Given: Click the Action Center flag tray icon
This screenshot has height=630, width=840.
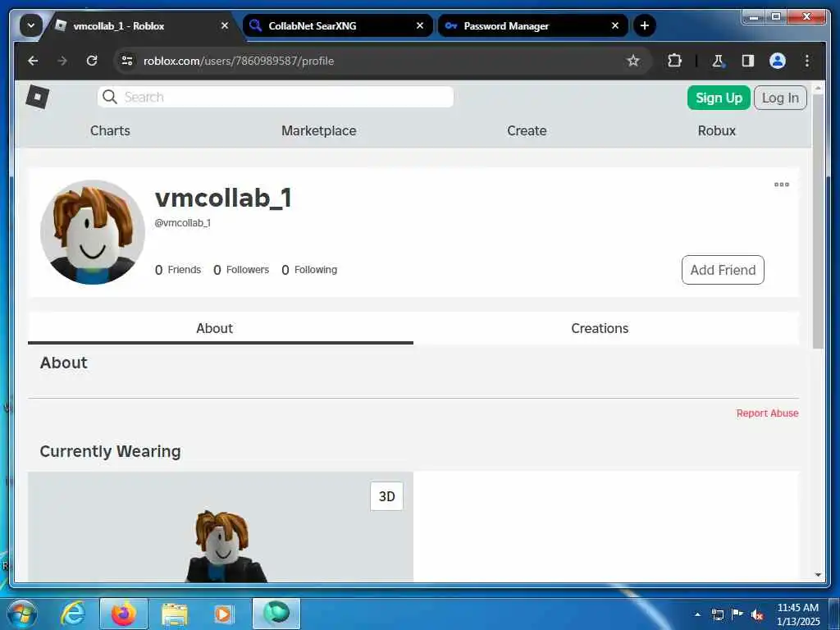Looking at the screenshot, I should click(x=737, y=614).
